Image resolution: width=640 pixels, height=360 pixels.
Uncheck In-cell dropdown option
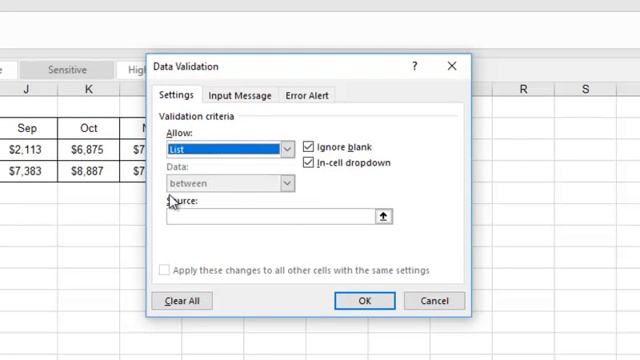(309, 162)
